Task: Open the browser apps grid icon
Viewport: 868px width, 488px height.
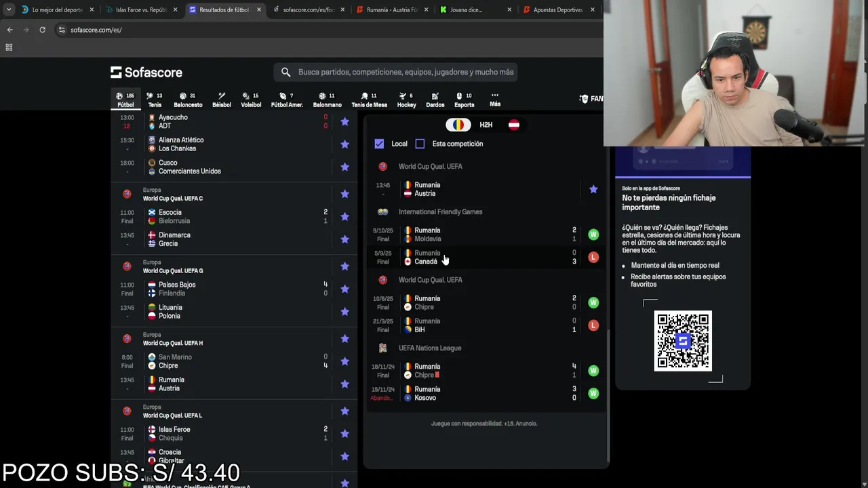Action: pos(9,47)
